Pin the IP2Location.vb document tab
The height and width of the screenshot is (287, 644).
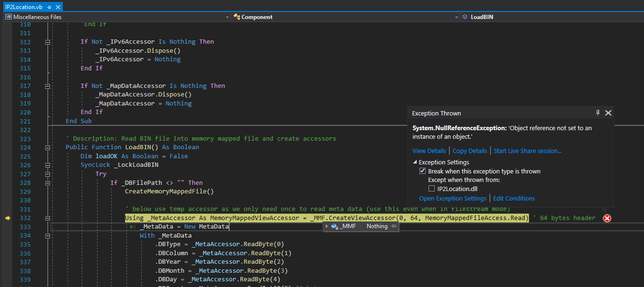click(x=49, y=7)
